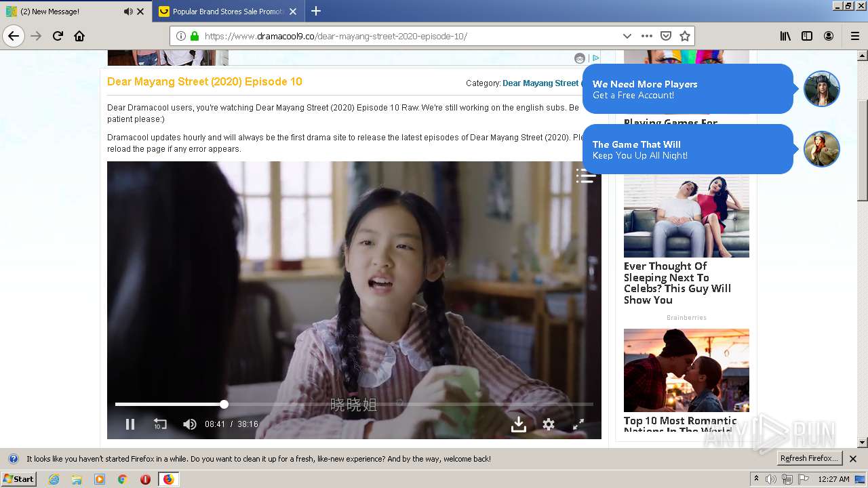Pause the video playback
The image size is (868, 488).
(130, 424)
